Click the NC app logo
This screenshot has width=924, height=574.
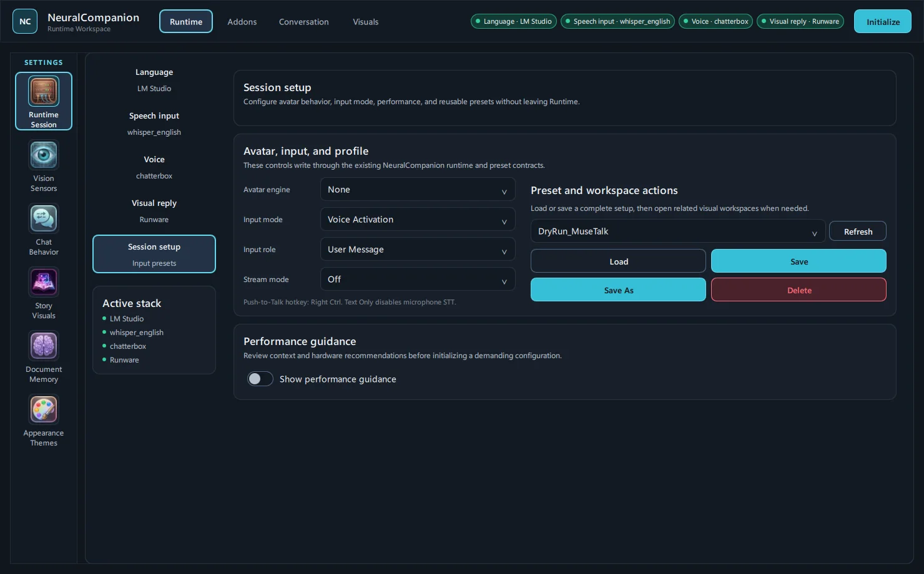pyautogui.click(x=25, y=21)
